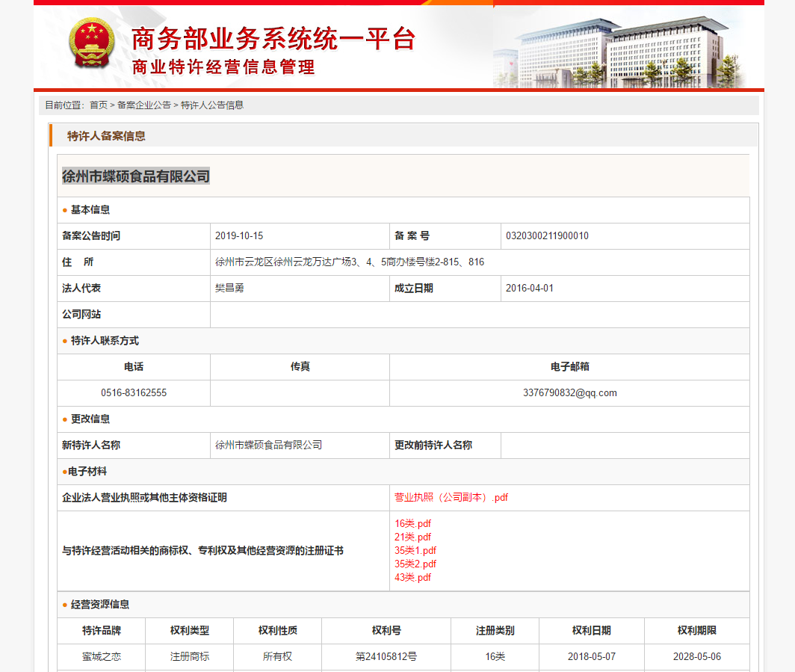This screenshot has height=672, width=795.
Task: Click the 更改信息 section header
Action: click(x=90, y=419)
